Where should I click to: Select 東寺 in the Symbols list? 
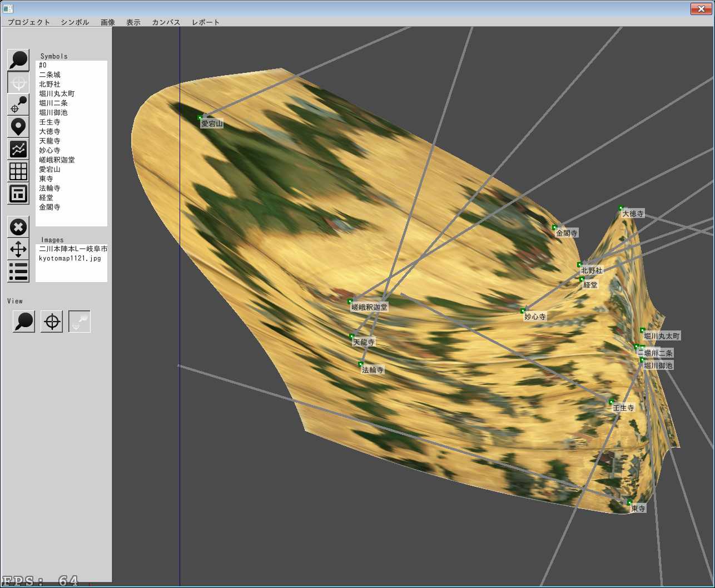coord(71,179)
